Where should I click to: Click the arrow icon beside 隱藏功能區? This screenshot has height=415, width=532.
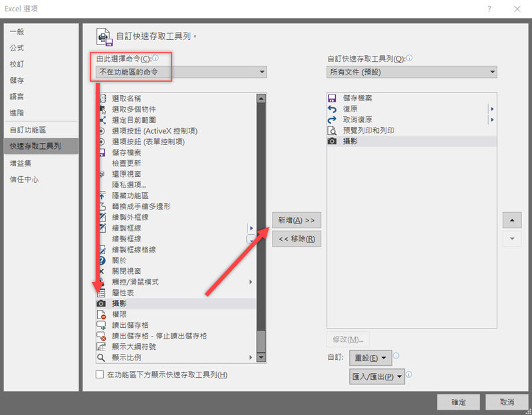[102, 196]
